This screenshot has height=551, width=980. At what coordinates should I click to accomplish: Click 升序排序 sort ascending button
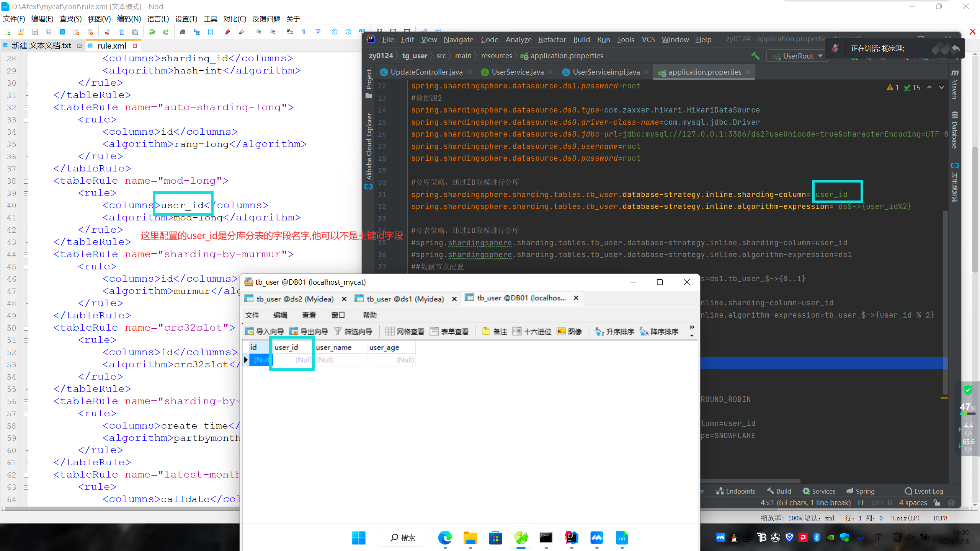click(615, 331)
